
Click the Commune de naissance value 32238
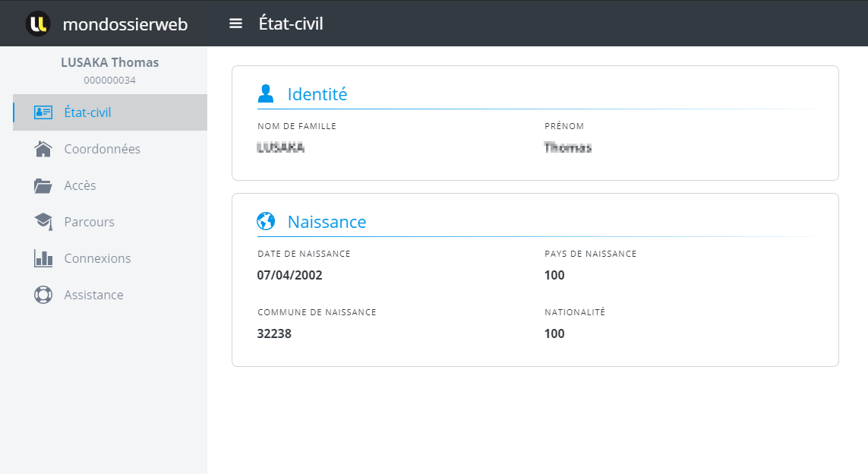[274, 333]
